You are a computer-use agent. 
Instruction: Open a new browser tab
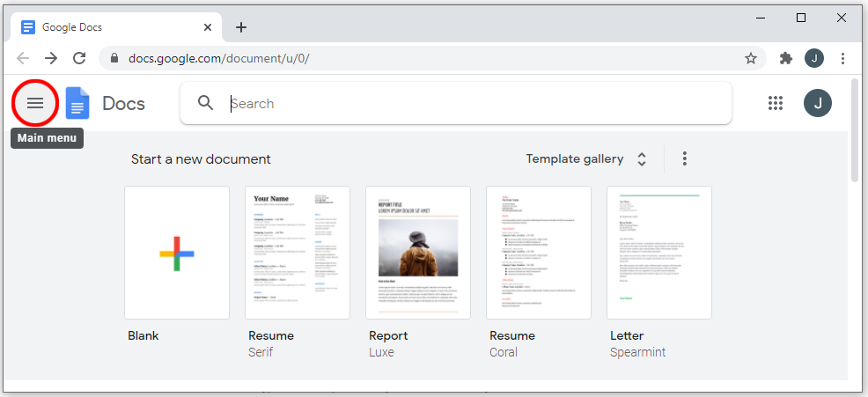[241, 27]
